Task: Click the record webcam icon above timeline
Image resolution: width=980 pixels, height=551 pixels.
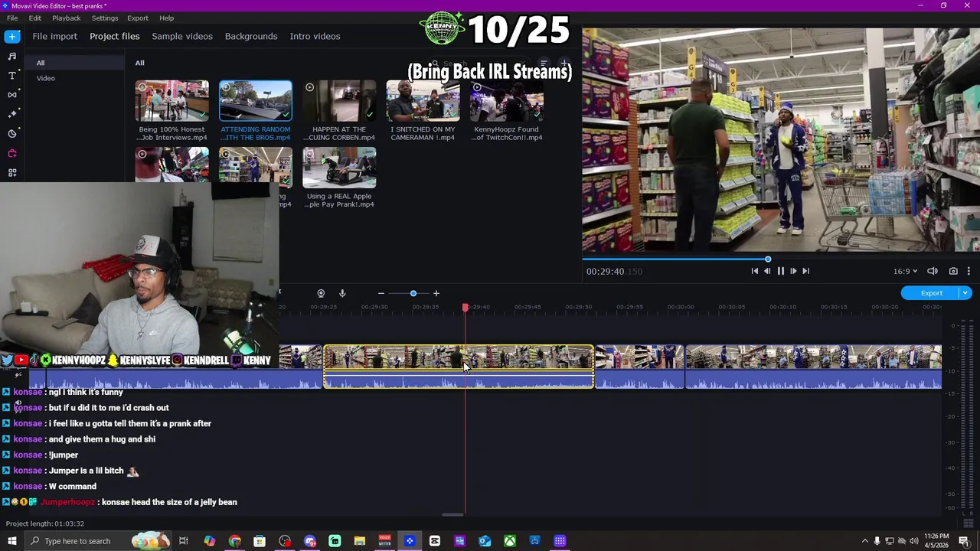Action: [321, 293]
